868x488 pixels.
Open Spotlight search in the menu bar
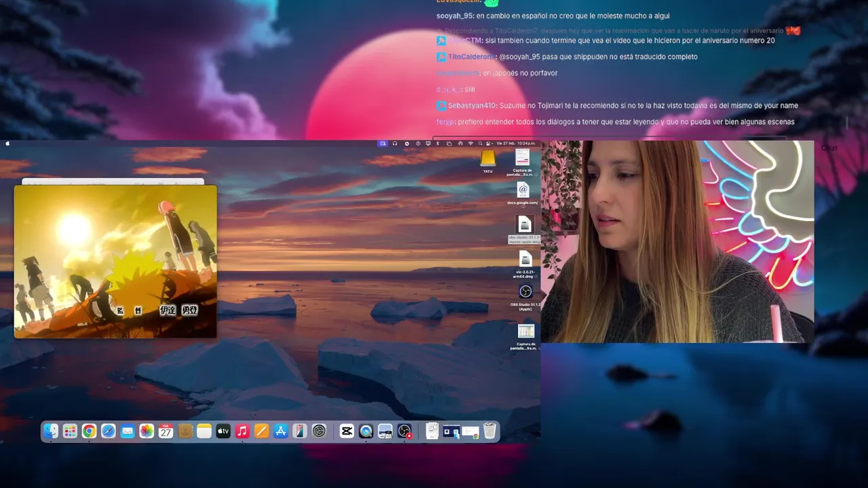480,144
